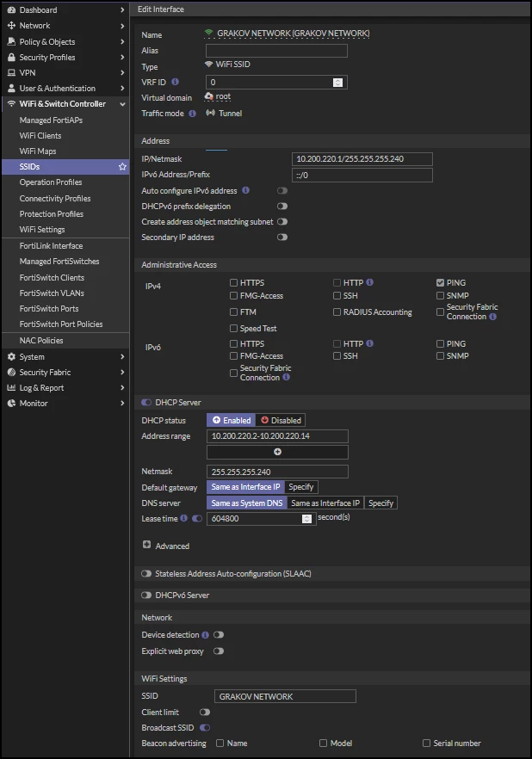
Task: Click the VPN monitor icon
Action: pos(11,72)
